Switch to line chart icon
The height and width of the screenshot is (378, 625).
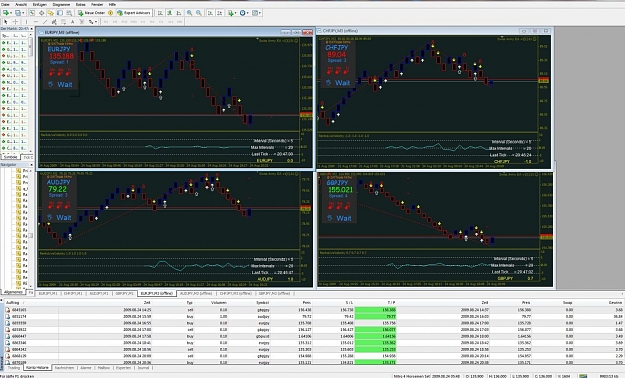point(179,13)
